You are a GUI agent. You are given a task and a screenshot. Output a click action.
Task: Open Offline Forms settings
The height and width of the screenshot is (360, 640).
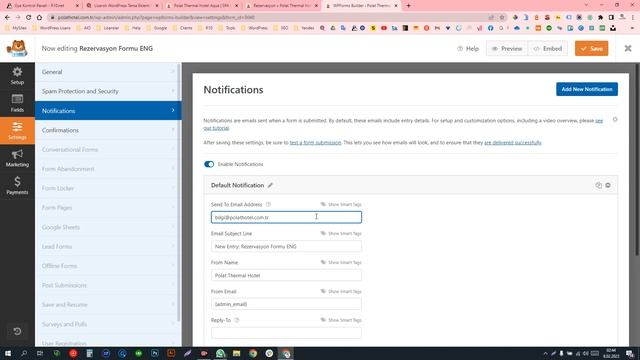tap(108, 266)
